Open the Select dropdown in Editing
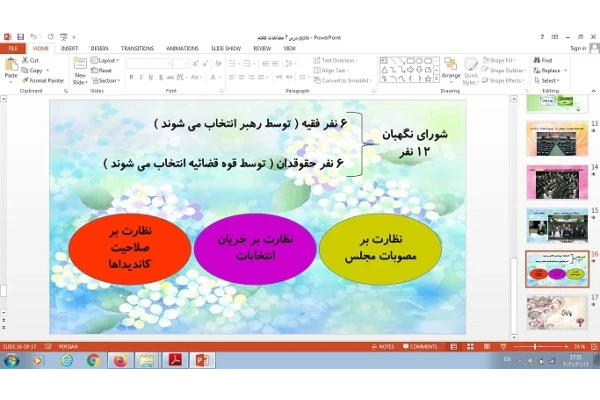The image size is (600, 400). [547, 80]
